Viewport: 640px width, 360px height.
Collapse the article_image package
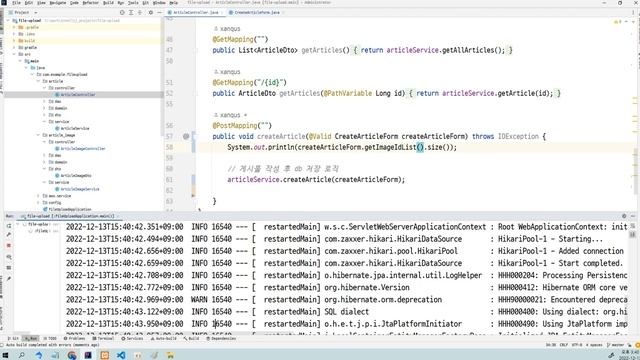39,135
